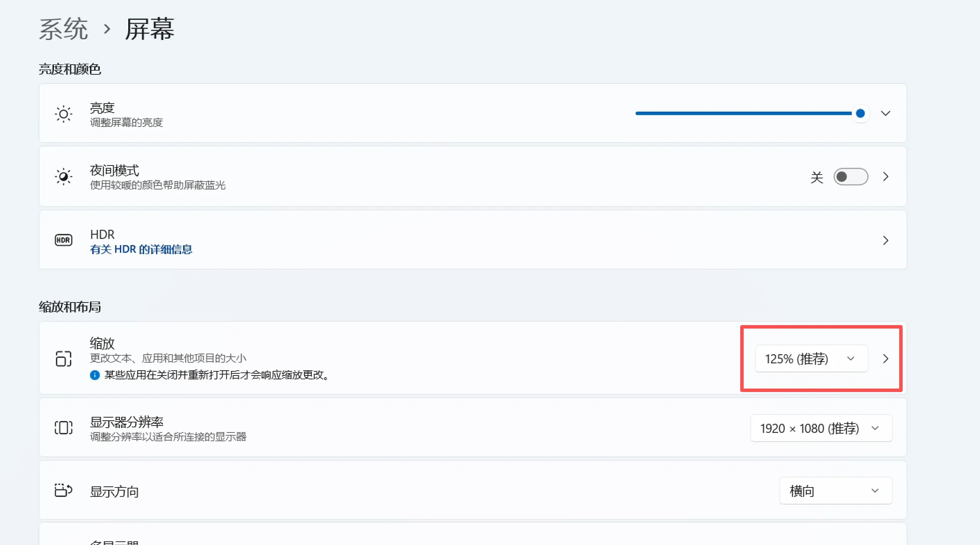Click the HDR badge icon
This screenshot has height=545, width=980.
coord(63,240)
